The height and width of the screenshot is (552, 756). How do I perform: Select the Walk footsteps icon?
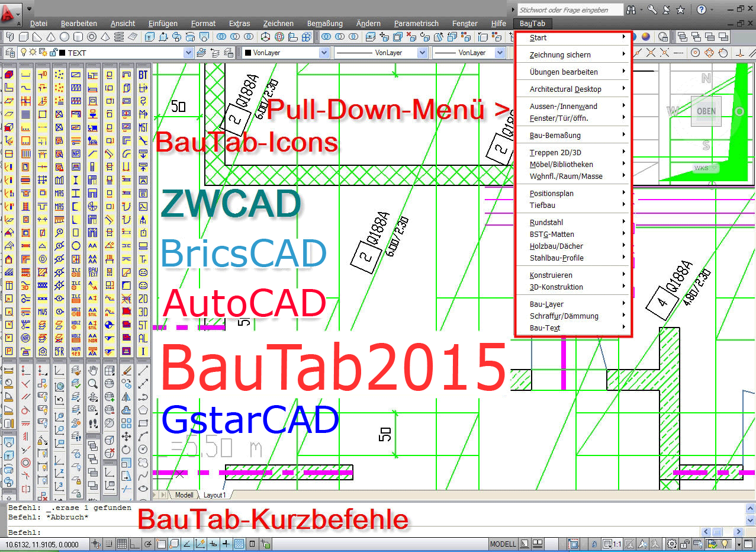pyautogui.click(x=93, y=423)
